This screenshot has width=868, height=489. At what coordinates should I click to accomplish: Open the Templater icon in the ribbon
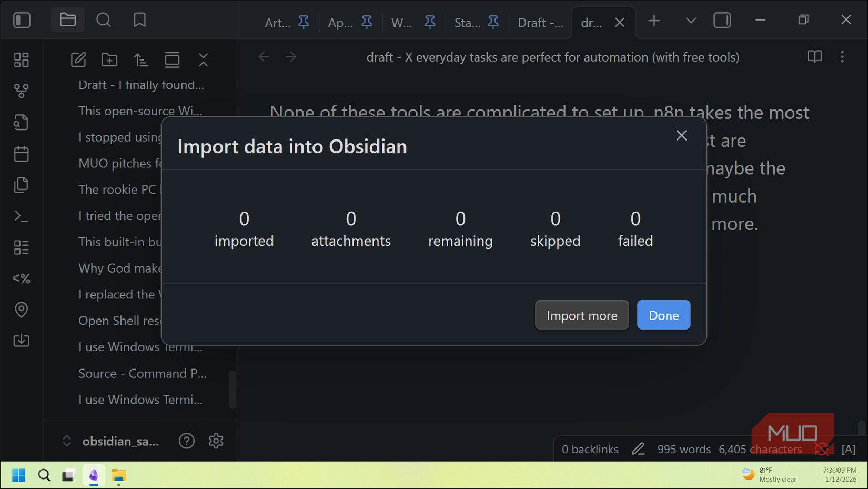(22, 278)
